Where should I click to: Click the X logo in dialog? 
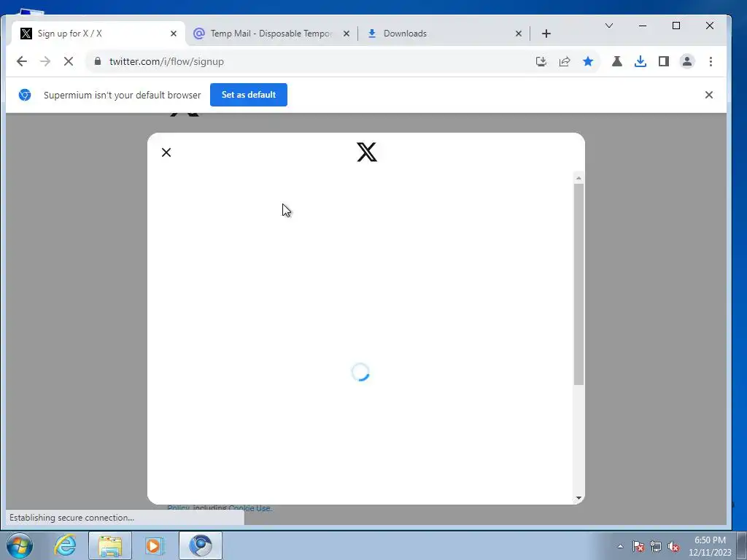tap(367, 152)
